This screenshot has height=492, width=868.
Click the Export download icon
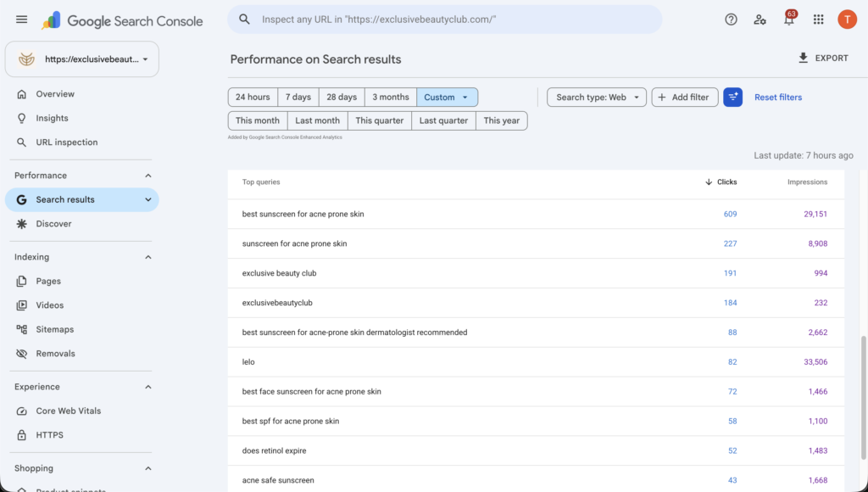(804, 58)
